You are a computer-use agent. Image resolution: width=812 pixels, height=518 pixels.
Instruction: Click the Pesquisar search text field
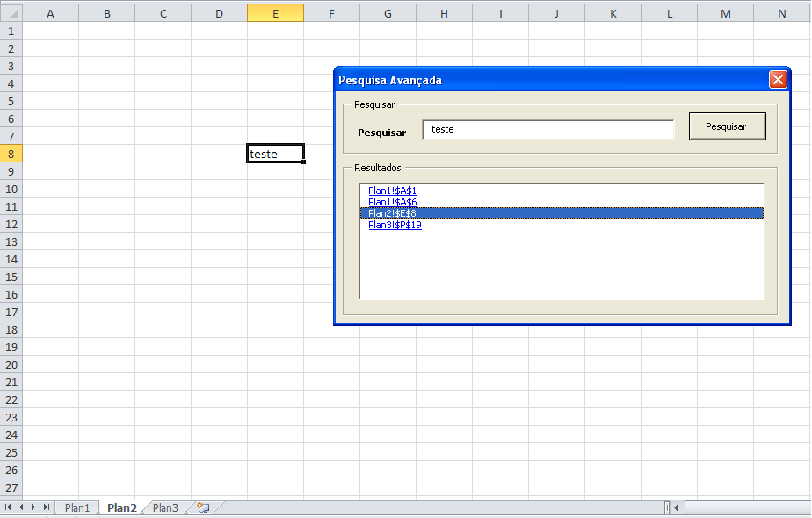point(547,129)
